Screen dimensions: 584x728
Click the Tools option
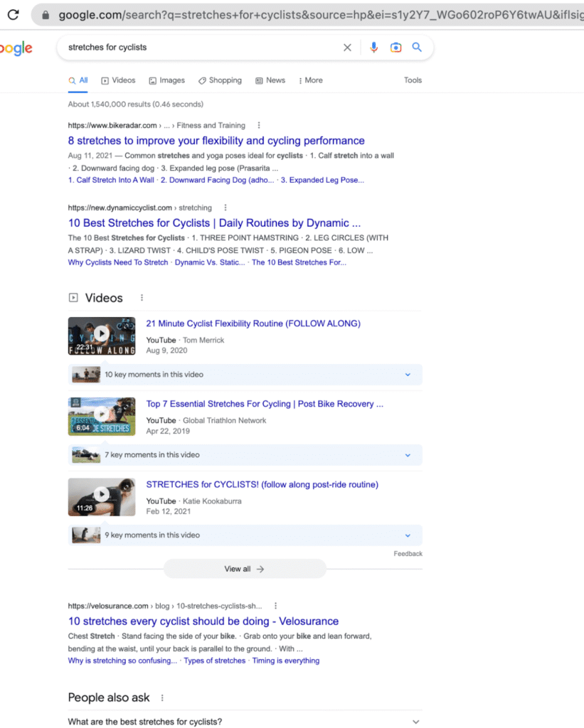click(x=413, y=80)
